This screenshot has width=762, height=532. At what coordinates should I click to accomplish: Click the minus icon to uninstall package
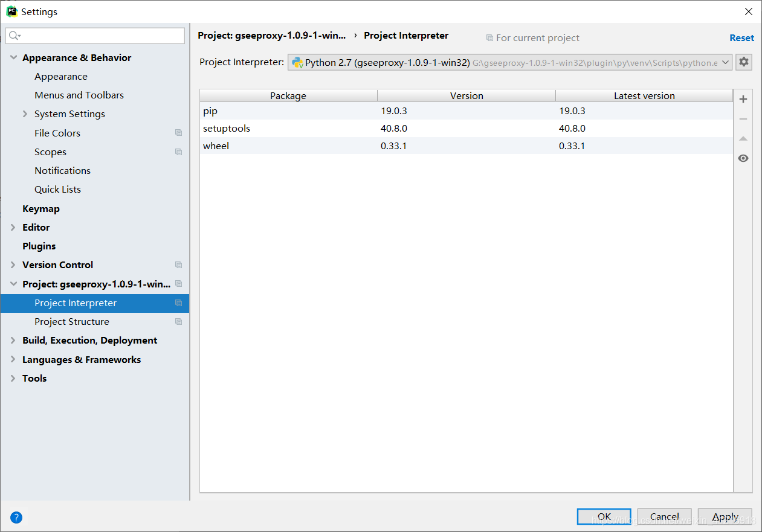click(x=743, y=119)
